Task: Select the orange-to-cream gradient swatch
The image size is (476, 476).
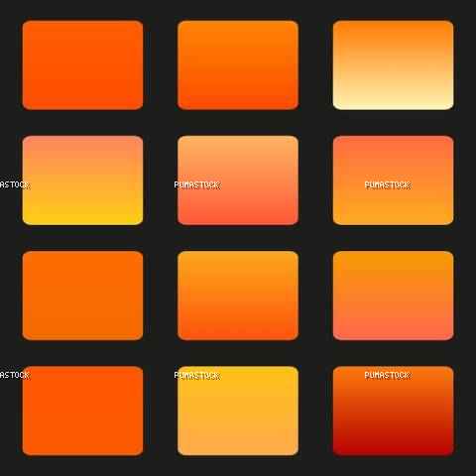Action: coord(393,65)
